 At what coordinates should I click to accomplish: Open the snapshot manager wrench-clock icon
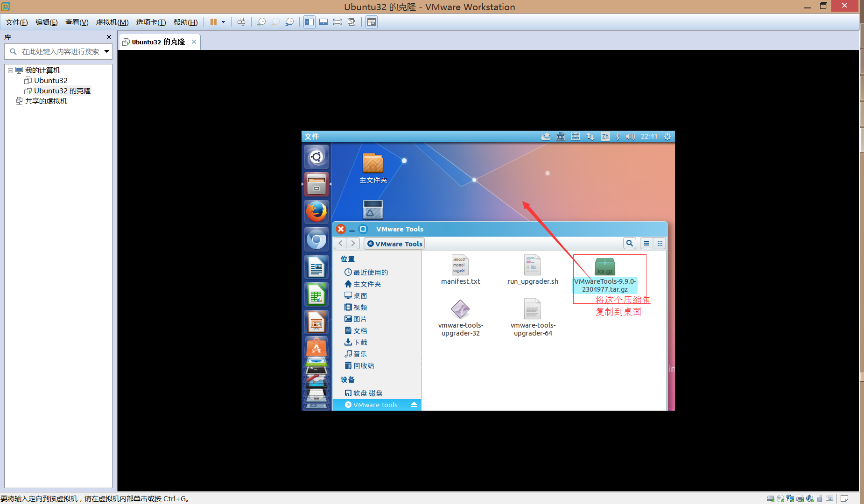[289, 22]
